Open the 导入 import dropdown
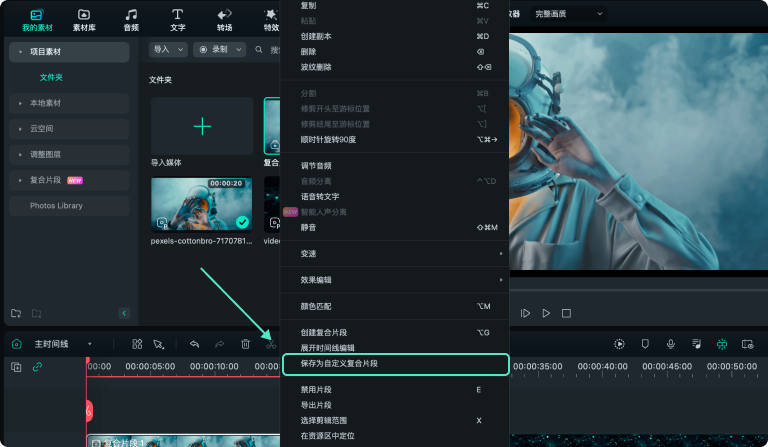 (x=168, y=49)
